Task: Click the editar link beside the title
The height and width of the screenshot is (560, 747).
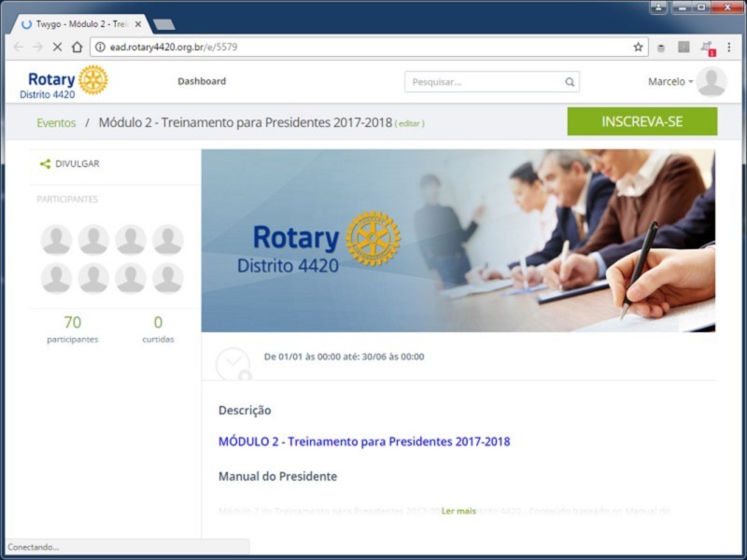Action: tap(409, 124)
